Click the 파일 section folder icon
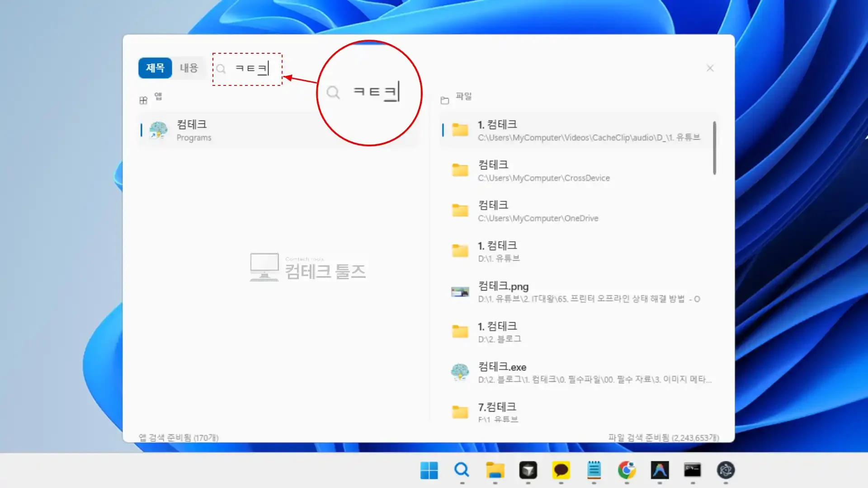 [445, 100]
